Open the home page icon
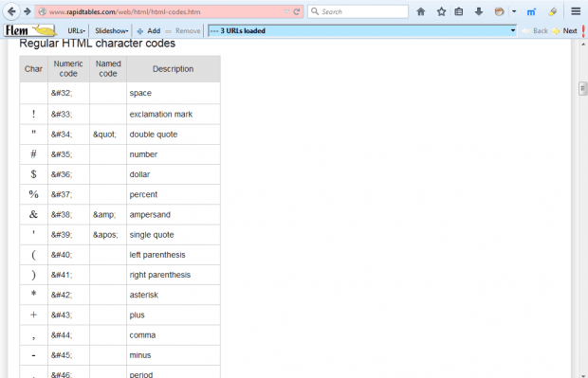This screenshot has width=588, height=378. click(x=421, y=11)
